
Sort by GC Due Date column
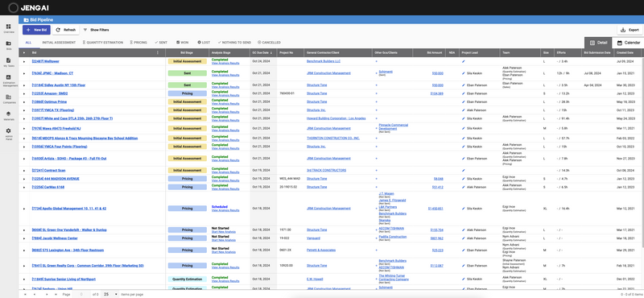click(x=262, y=52)
